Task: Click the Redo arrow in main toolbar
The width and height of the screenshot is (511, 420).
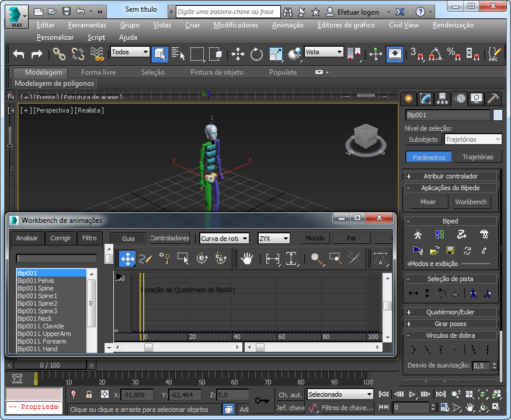Action: [x=36, y=54]
